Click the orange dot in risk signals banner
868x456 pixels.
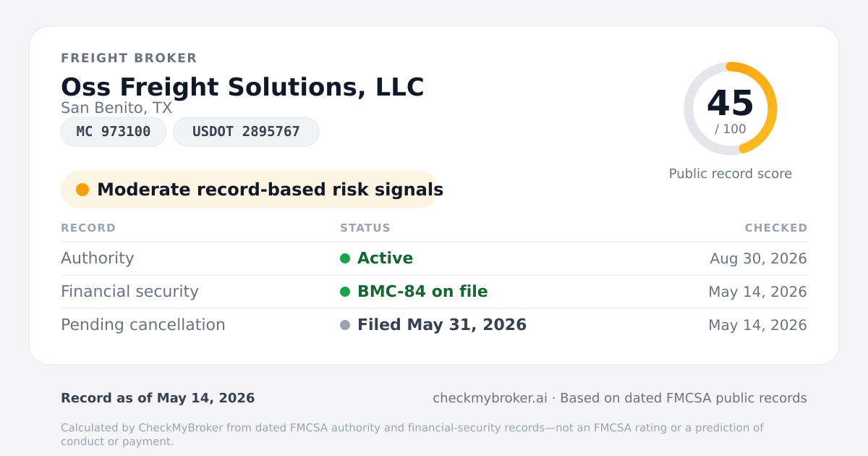pyautogui.click(x=82, y=190)
